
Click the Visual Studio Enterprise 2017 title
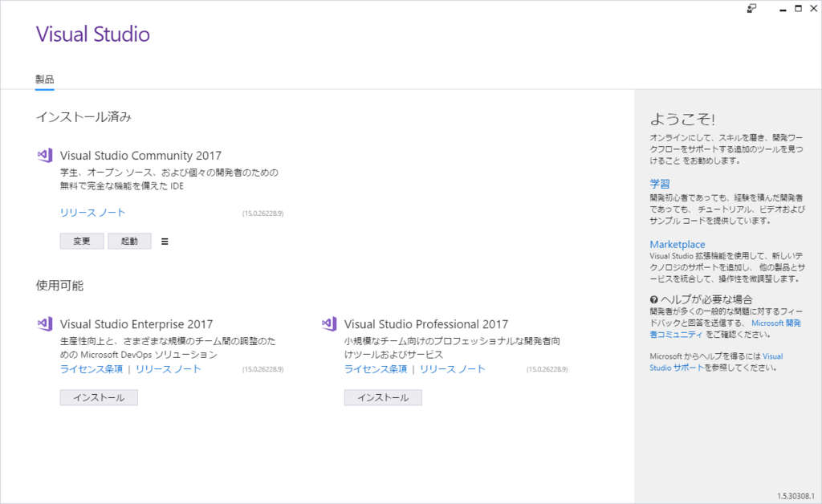click(136, 324)
